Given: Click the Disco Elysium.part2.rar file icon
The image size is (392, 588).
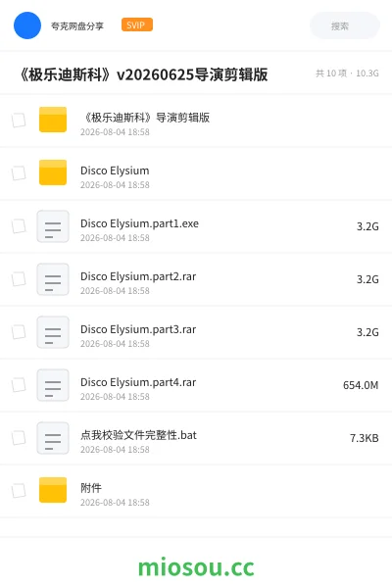Looking at the screenshot, I should point(53,279).
